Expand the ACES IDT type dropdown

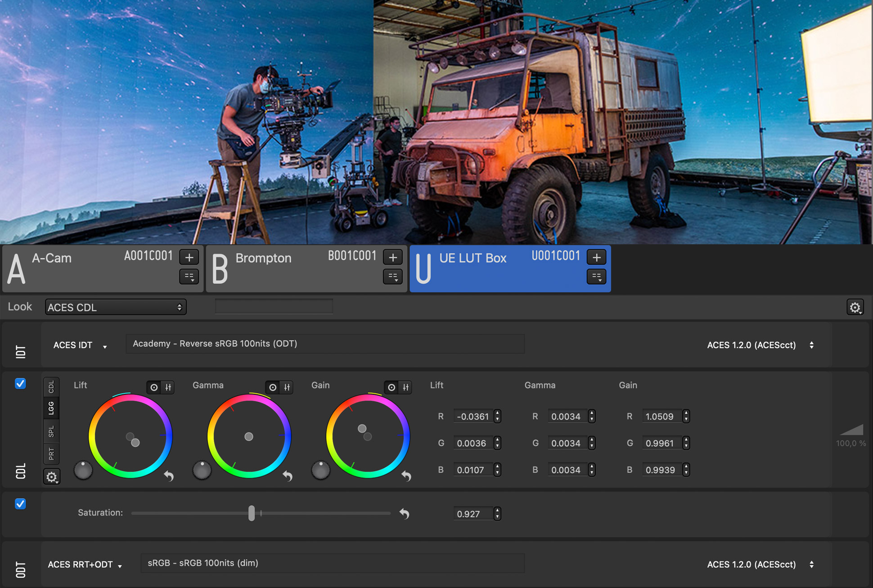click(80, 345)
